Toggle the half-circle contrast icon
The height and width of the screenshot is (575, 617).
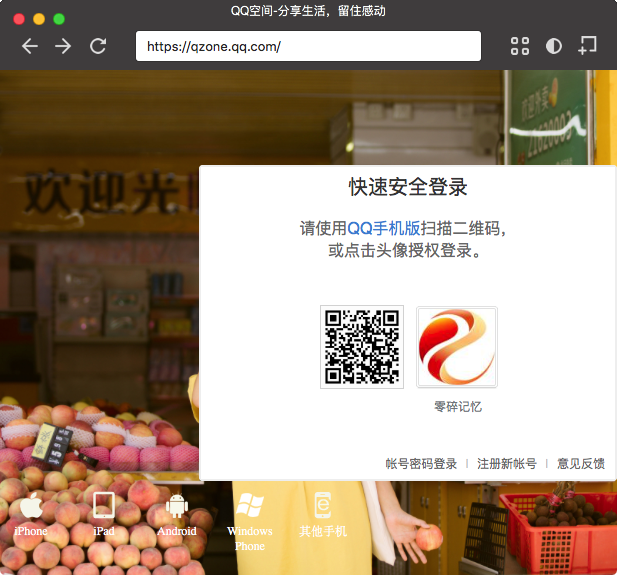[554, 46]
